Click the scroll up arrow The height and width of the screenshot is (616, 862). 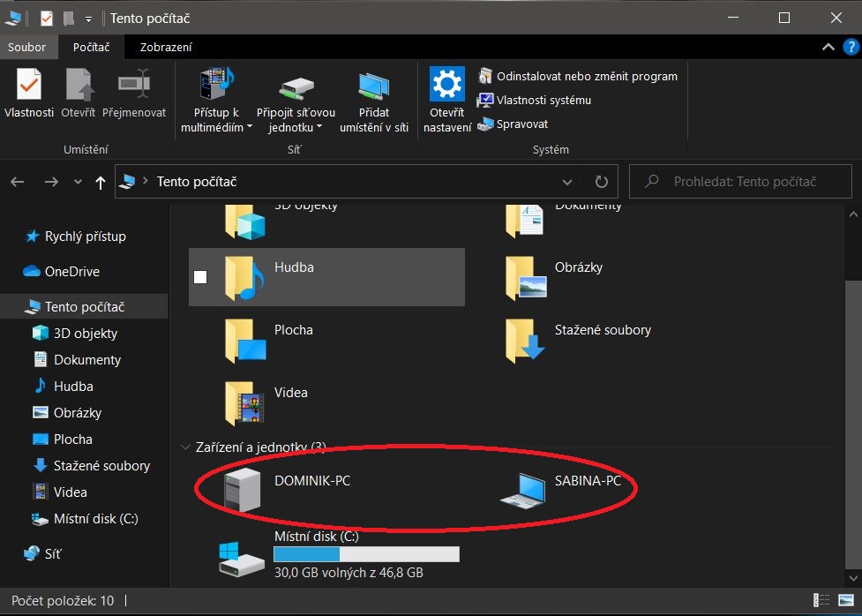[853, 214]
